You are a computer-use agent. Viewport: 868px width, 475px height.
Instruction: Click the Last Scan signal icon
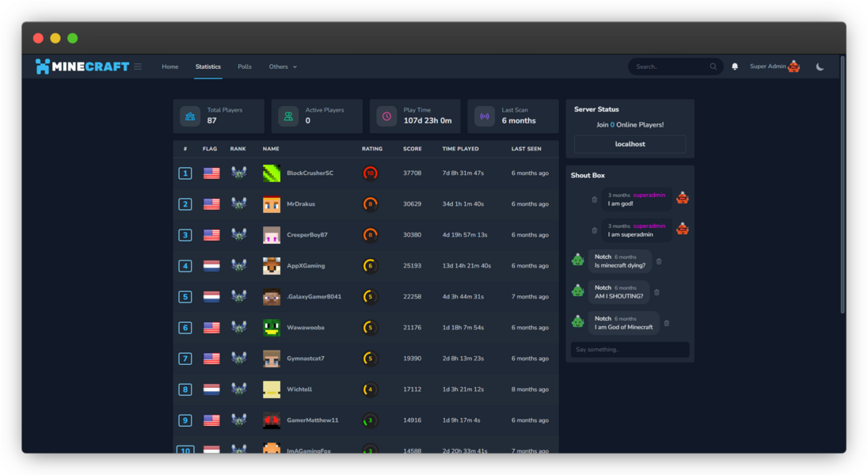(485, 116)
